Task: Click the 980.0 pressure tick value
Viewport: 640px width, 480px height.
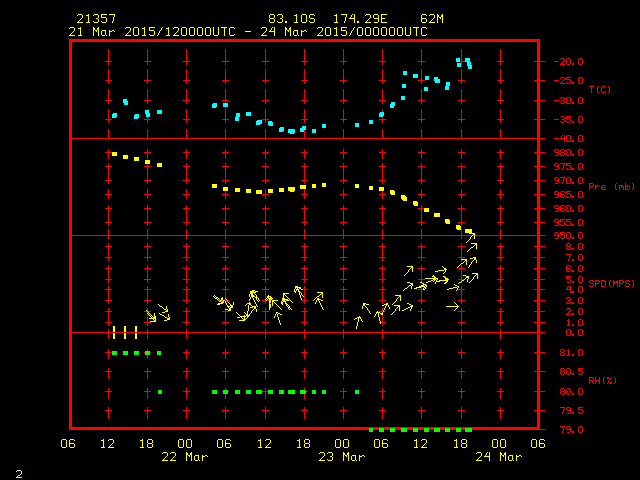Action: (x=569, y=153)
